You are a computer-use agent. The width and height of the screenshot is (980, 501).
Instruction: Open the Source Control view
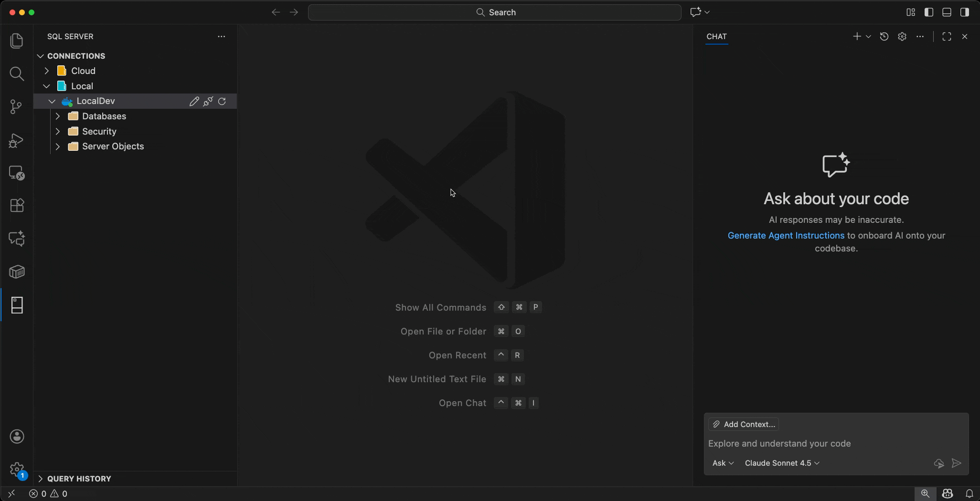pyautogui.click(x=17, y=107)
